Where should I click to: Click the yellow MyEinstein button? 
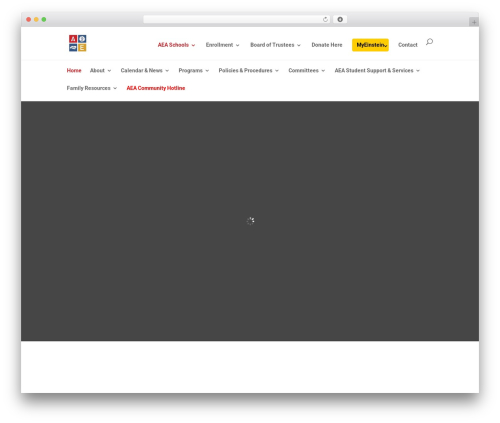coord(370,45)
